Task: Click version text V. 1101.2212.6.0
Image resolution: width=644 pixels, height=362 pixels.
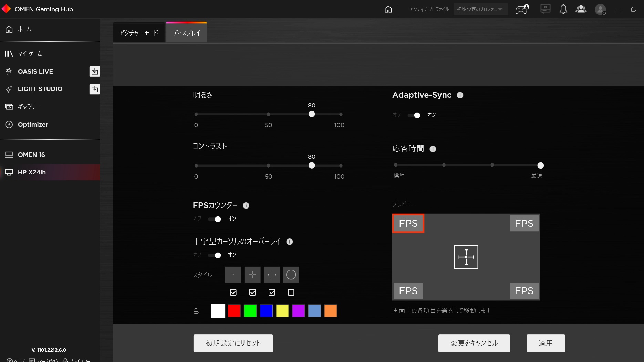Action: (x=49, y=350)
